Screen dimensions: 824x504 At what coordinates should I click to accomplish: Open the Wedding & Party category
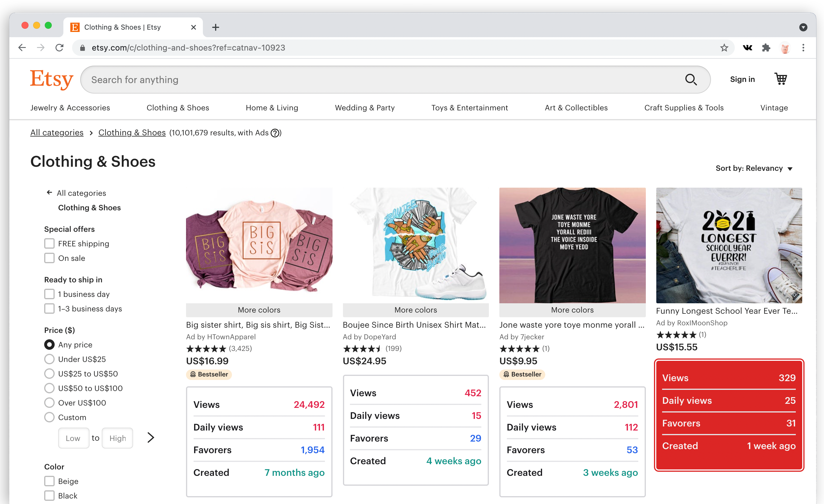coord(364,107)
